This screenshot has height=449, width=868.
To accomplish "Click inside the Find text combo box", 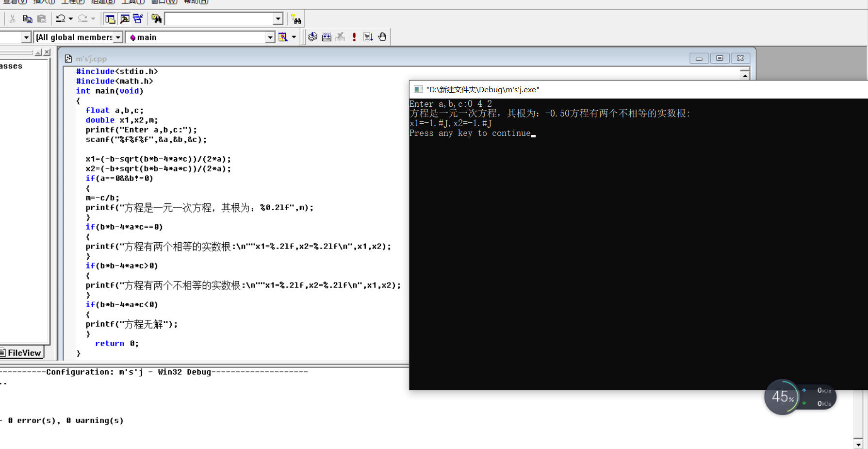I will (x=219, y=19).
